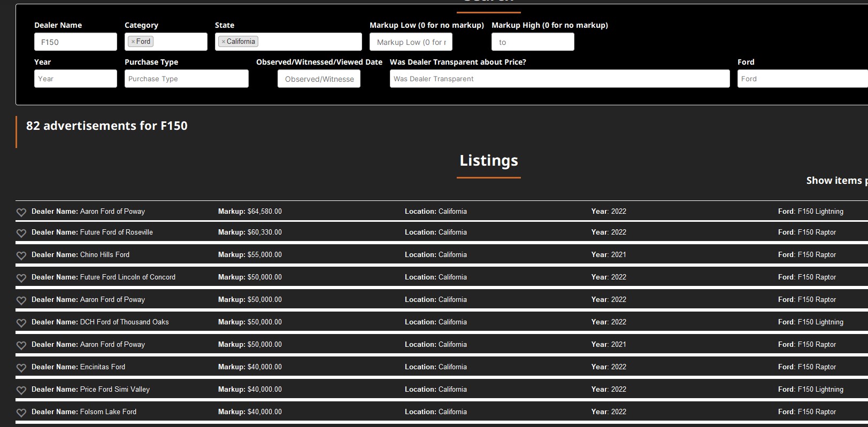Remove the Ford tag from Category
The width and height of the screenshot is (868, 427).
pyautogui.click(x=133, y=42)
